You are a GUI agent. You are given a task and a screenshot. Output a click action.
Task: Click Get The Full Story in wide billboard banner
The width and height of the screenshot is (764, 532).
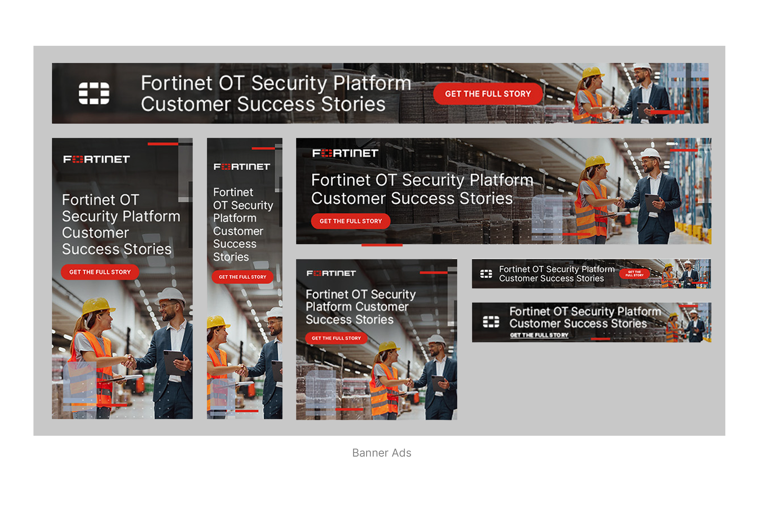pyautogui.click(x=350, y=221)
